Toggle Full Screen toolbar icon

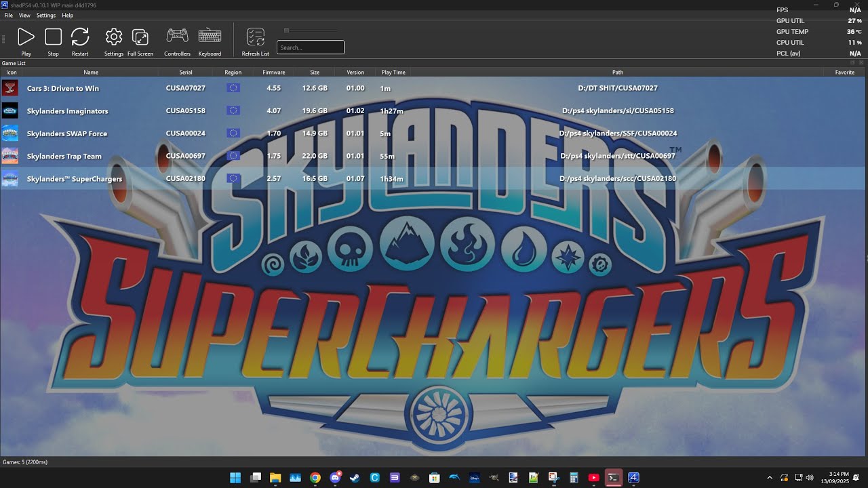140,37
